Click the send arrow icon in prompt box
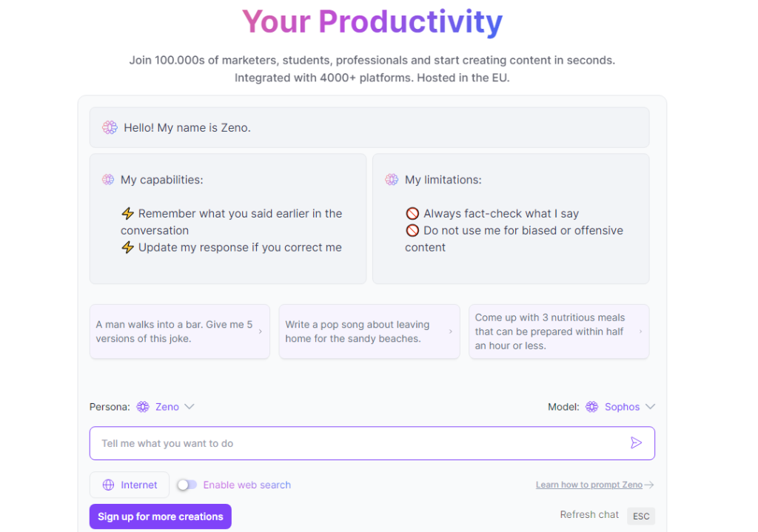The image size is (758, 532). [x=636, y=443]
